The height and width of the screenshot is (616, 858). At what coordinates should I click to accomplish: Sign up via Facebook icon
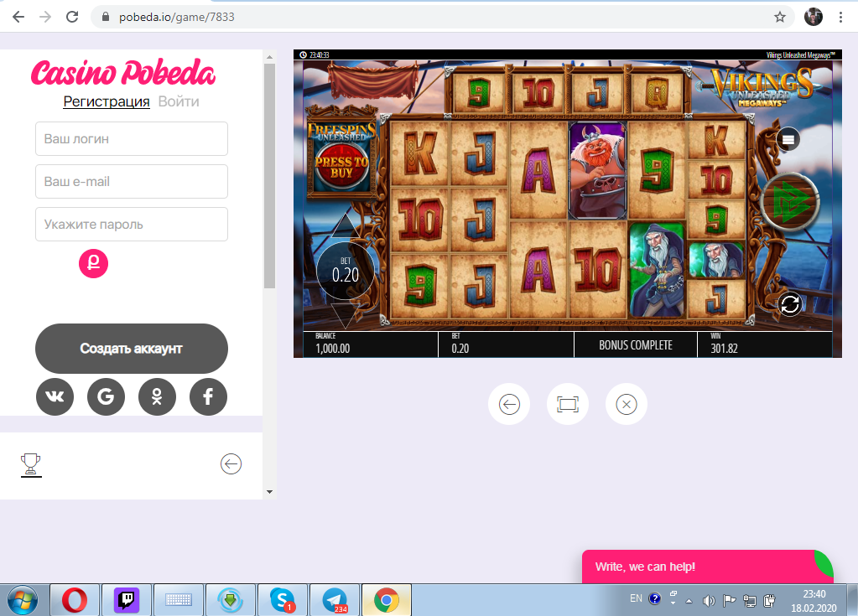[x=208, y=396]
